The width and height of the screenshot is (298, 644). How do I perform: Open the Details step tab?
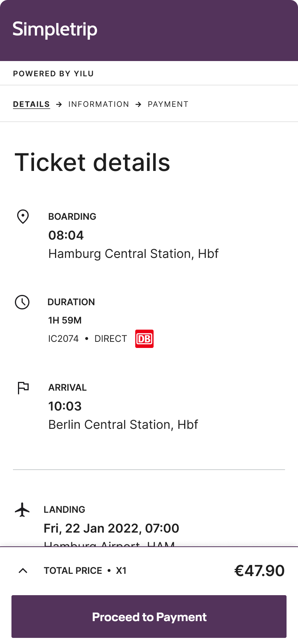point(31,104)
